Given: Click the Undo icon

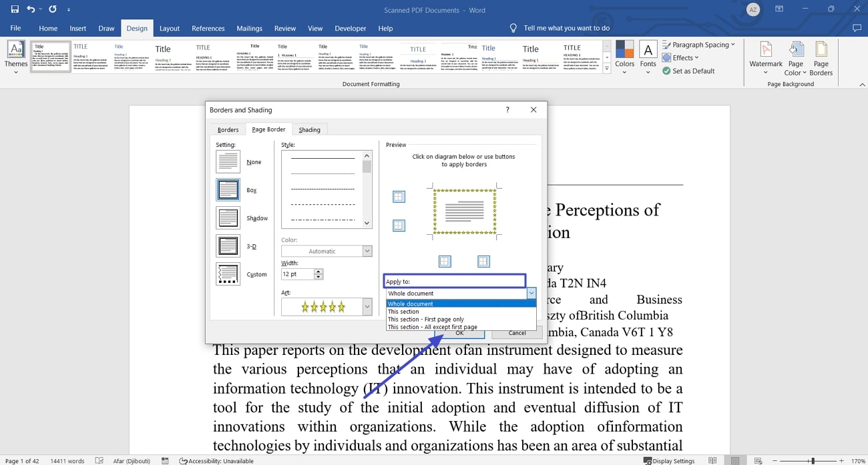Looking at the screenshot, I should pos(31,9).
